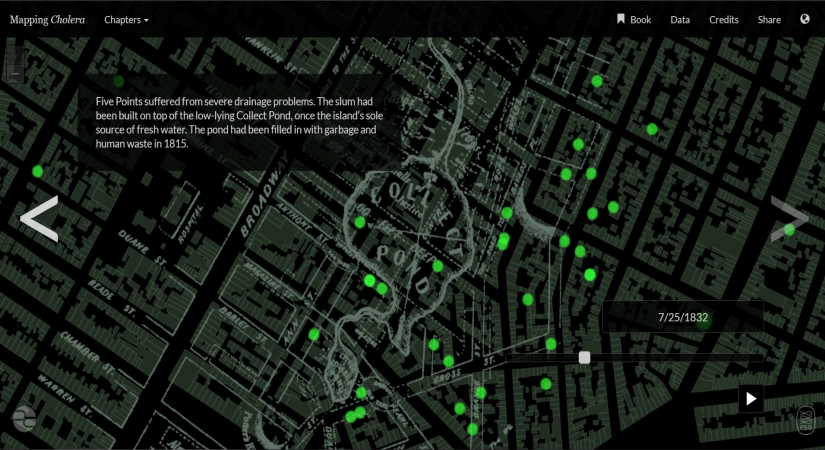Click the POND lettering on the map
The image size is (825, 450).
click(x=404, y=268)
